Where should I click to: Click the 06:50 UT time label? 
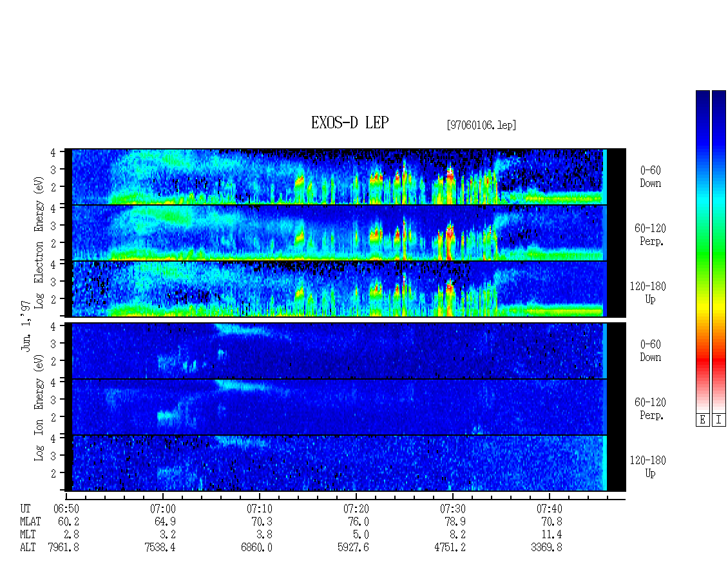66,509
